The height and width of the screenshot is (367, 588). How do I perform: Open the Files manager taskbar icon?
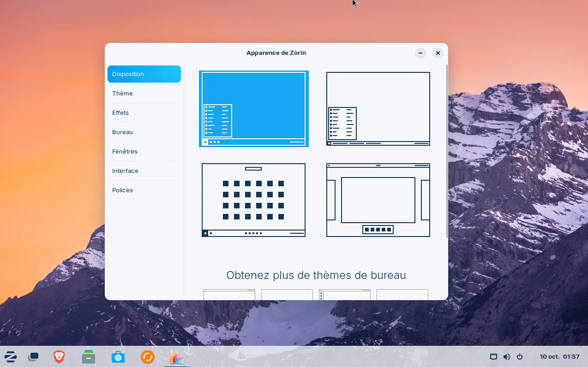89,357
